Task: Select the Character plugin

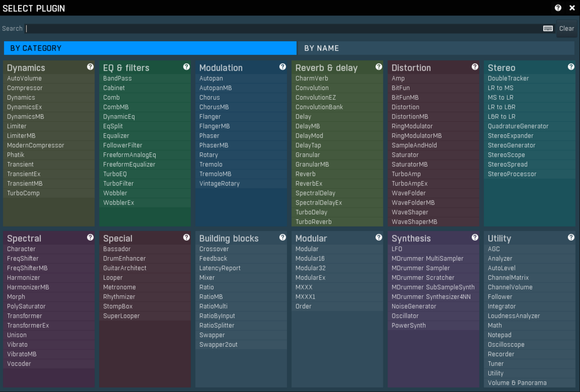Action: (x=49, y=249)
